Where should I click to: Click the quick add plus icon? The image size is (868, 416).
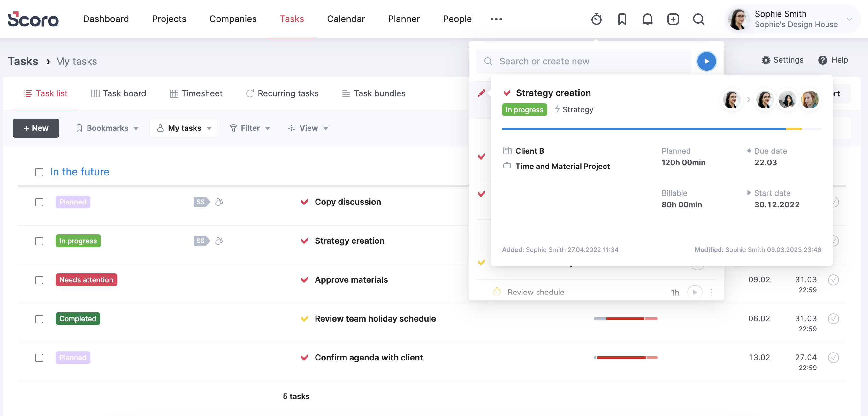click(673, 19)
